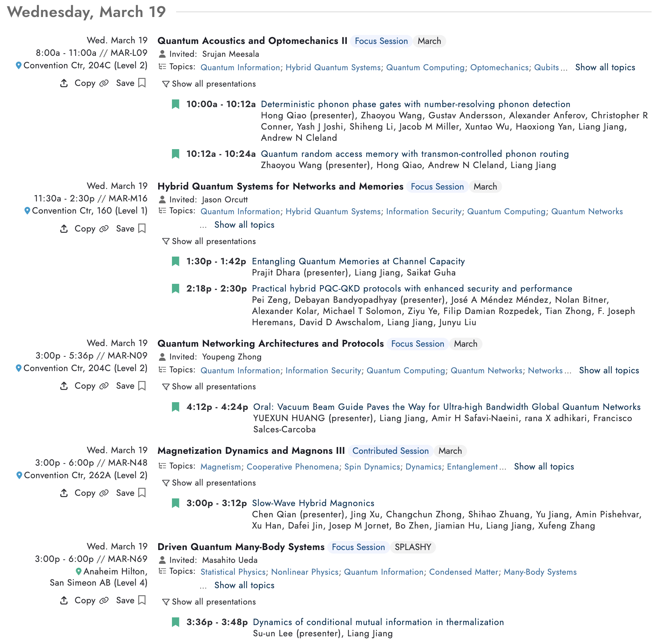Toggle bookmark on Entangling Quantum Memories talk

tap(175, 261)
